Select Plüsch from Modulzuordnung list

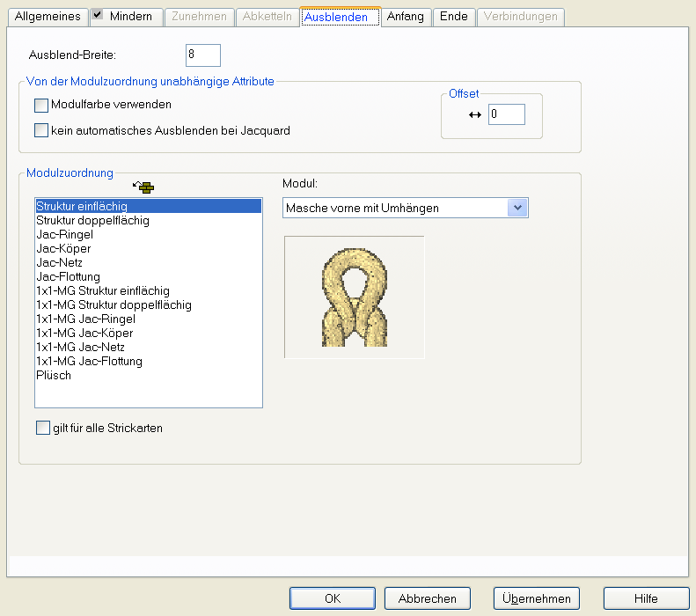click(54, 376)
